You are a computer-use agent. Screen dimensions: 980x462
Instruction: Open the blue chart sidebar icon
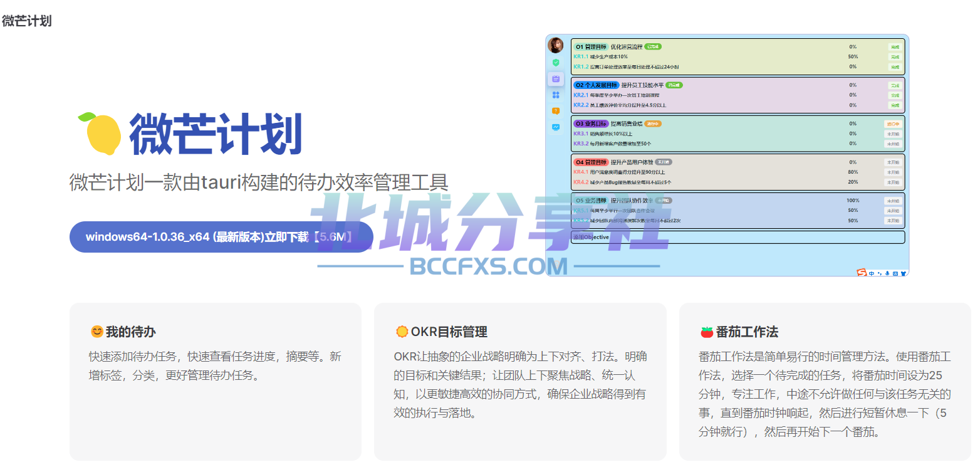click(x=556, y=127)
